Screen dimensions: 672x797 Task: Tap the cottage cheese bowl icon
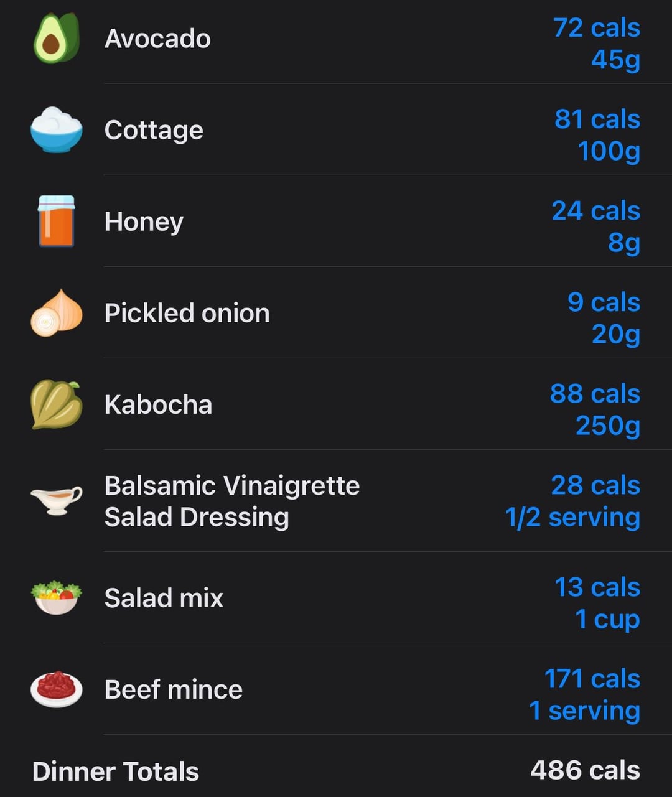click(57, 129)
